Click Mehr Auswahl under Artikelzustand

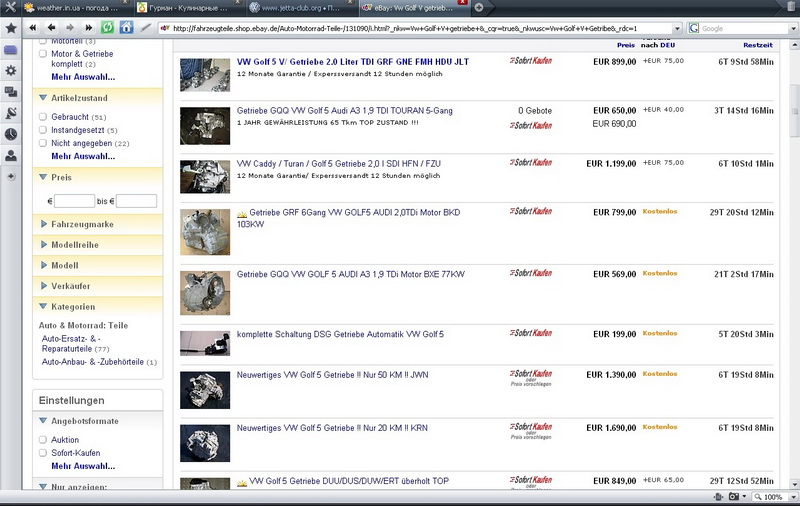coord(83,157)
